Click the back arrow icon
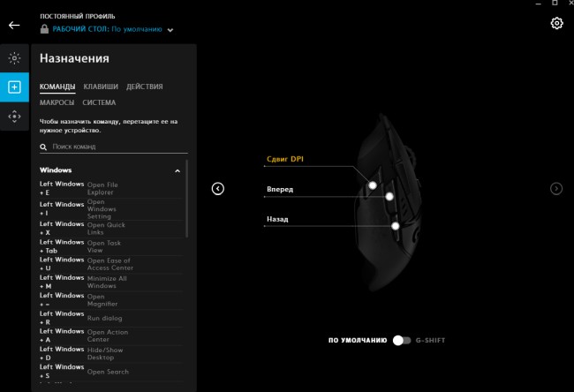This screenshot has width=574, height=392. pos(13,25)
